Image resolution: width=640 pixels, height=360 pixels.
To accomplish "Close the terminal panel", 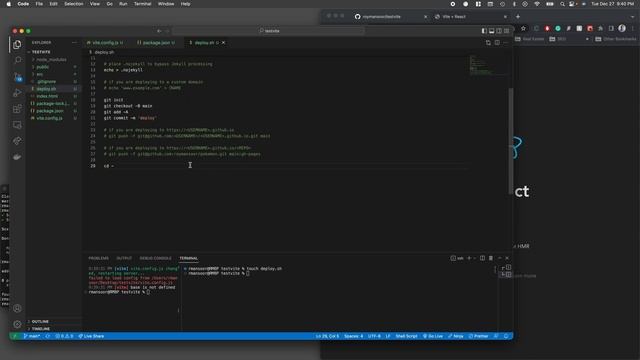I will 507,258.
